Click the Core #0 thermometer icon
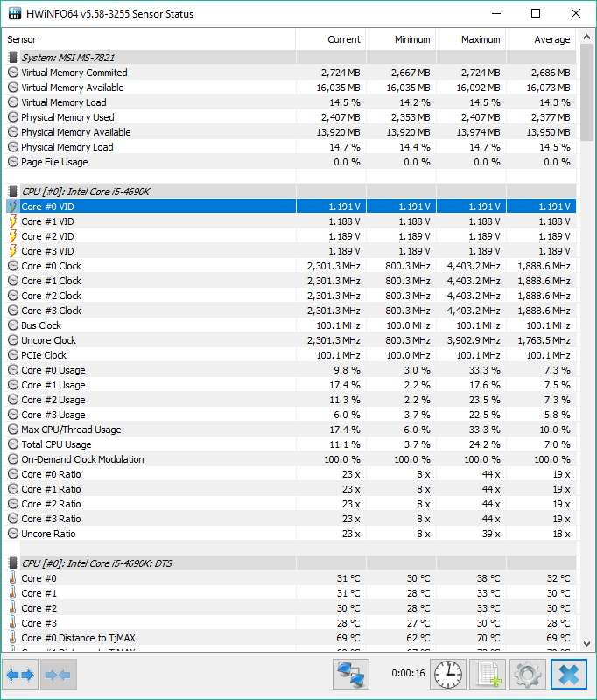Screen dimensions: 597x700 (x=12, y=578)
